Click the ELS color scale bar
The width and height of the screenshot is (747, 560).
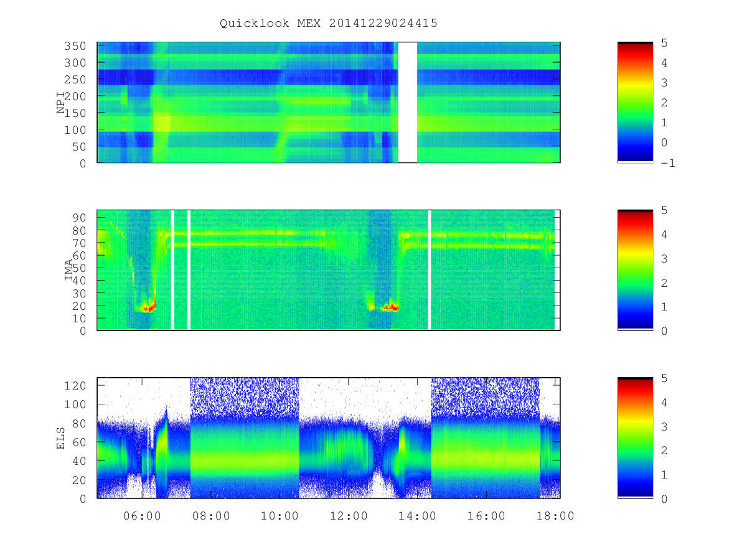635,437
